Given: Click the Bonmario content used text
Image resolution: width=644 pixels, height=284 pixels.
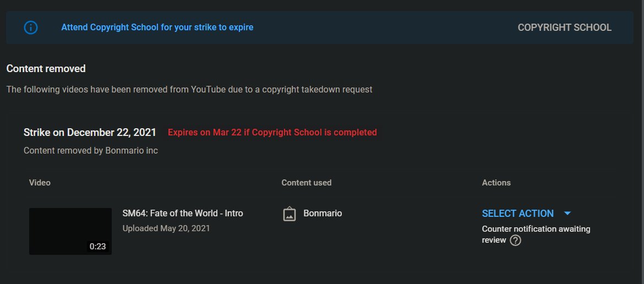Looking at the screenshot, I should [x=323, y=214].
